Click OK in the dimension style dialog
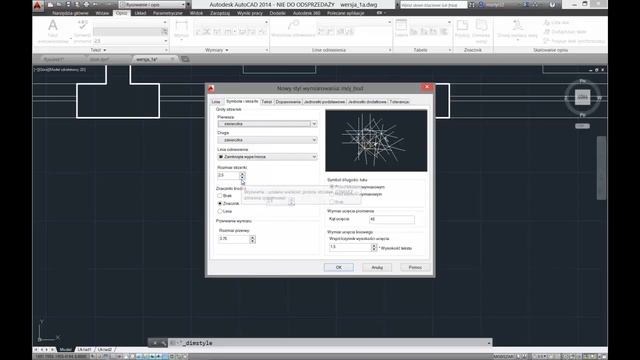This screenshot has height=360, width=640. pos(339,267)
